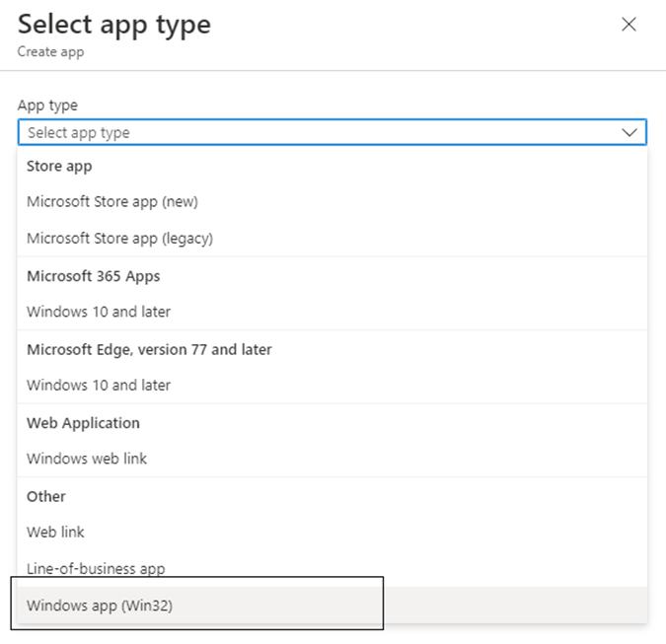Click the Select app type combo box

click(333, 132)
